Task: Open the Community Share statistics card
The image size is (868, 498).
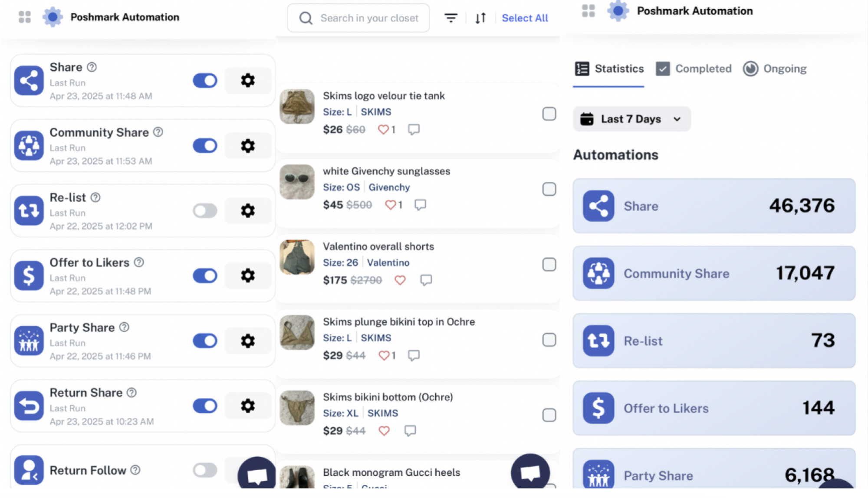Action: [x=714, y=273]
